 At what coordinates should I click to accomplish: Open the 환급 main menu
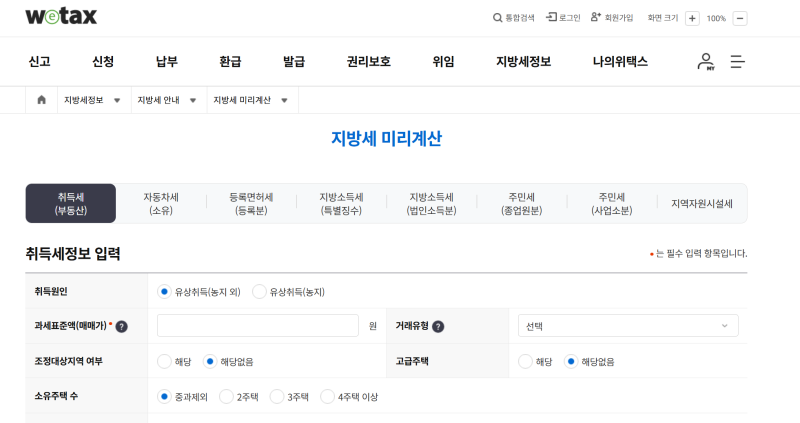pos(230,62)
